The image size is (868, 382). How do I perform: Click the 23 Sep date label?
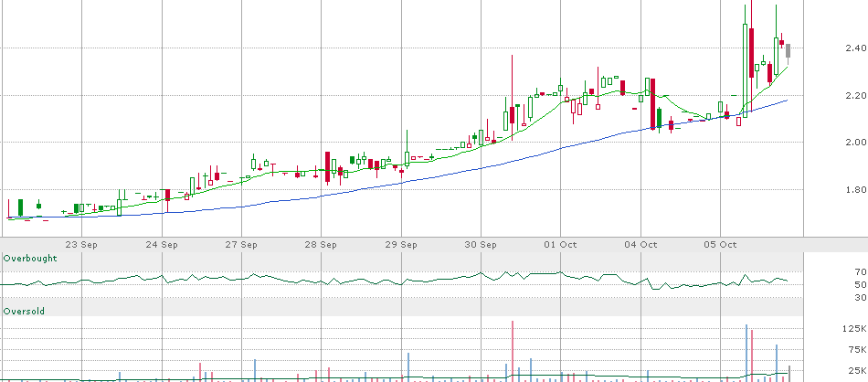click(x=82, y=245)
